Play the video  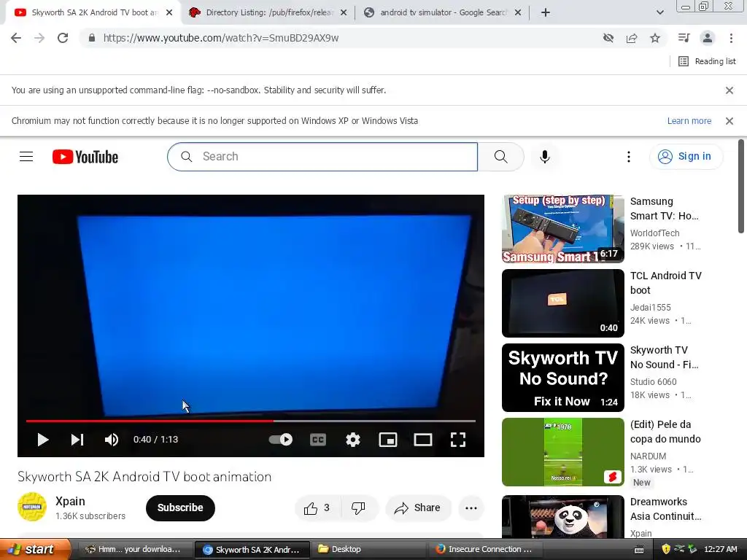(43, 440)
